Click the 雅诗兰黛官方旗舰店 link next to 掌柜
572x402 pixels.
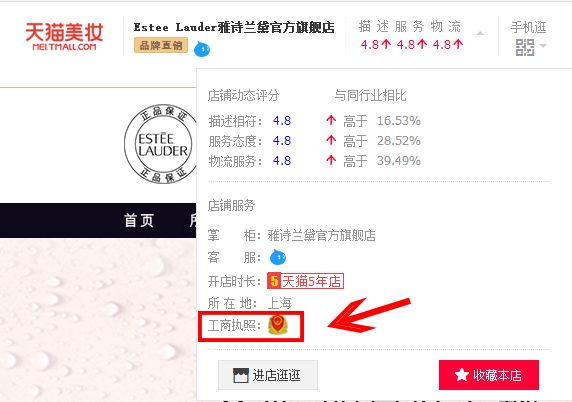pos(321,235)
